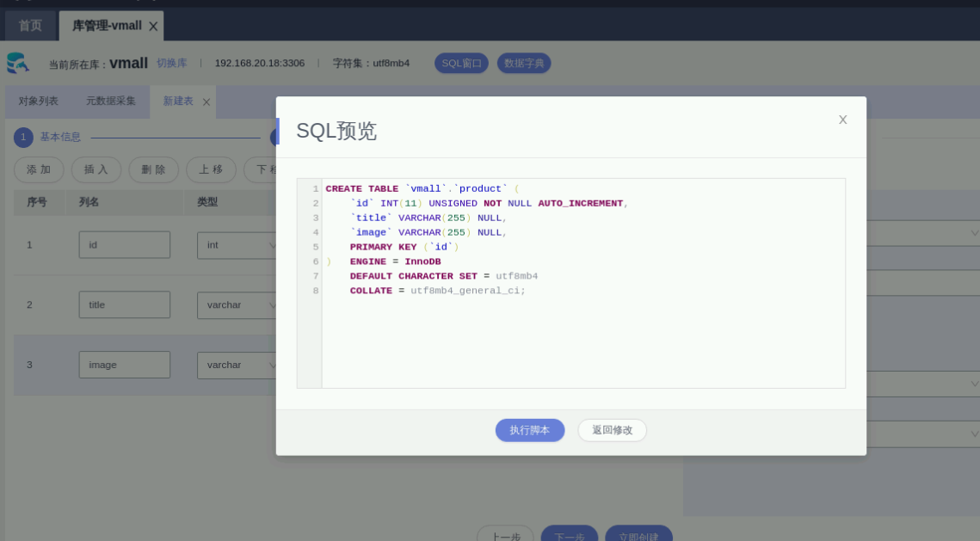
Task: Click the `image` VARCHAR(255) line
Action: 428,232
